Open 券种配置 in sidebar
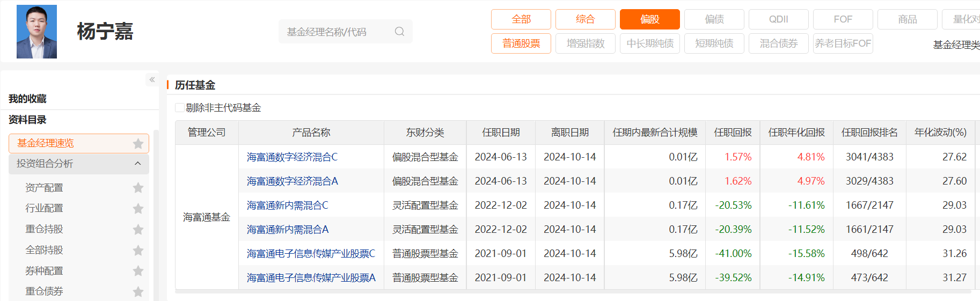The image size is (980, 301). 44,271
